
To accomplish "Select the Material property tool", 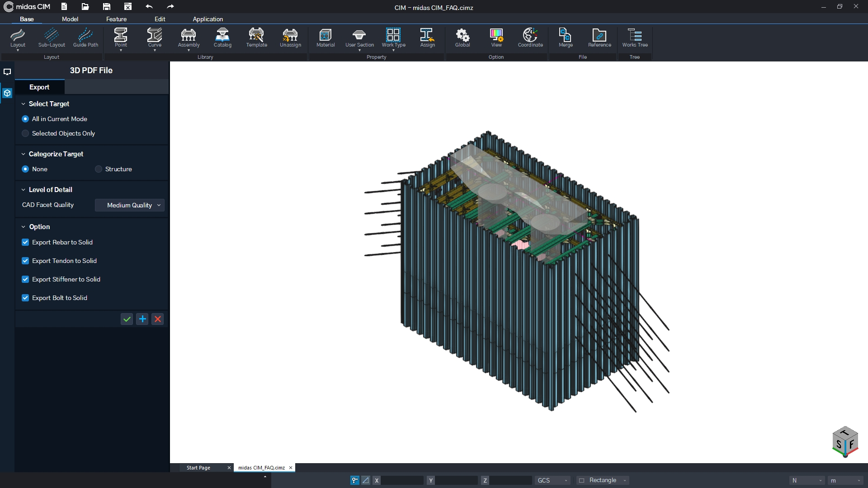I will pos(325,38).
